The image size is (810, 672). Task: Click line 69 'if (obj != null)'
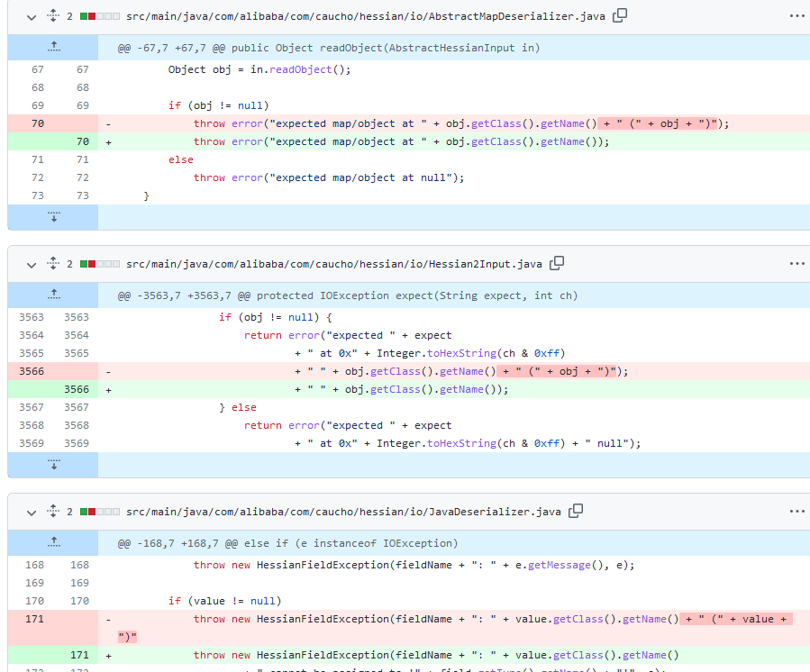pos(219,105)
